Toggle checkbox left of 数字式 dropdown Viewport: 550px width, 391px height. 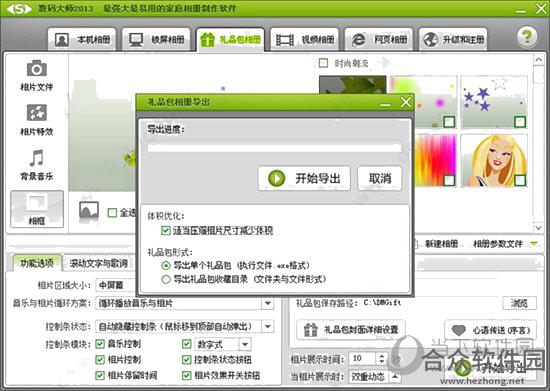pos(186,344)
